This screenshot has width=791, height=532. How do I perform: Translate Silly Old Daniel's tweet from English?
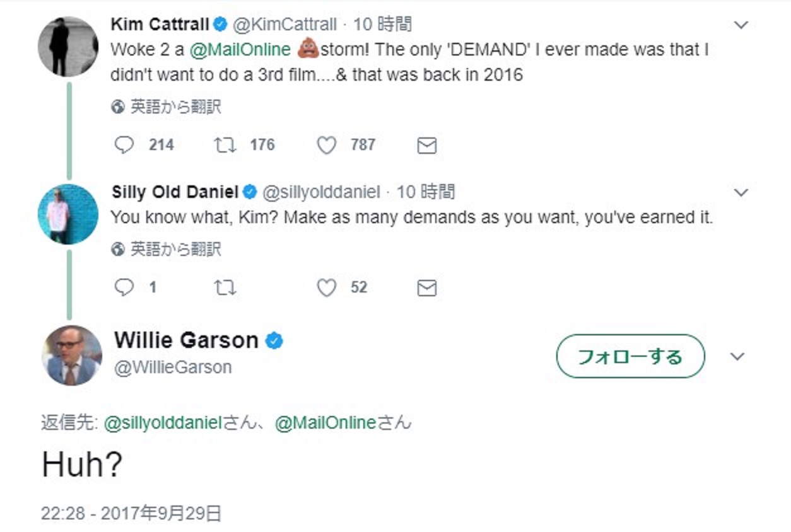tap(167, 250)
